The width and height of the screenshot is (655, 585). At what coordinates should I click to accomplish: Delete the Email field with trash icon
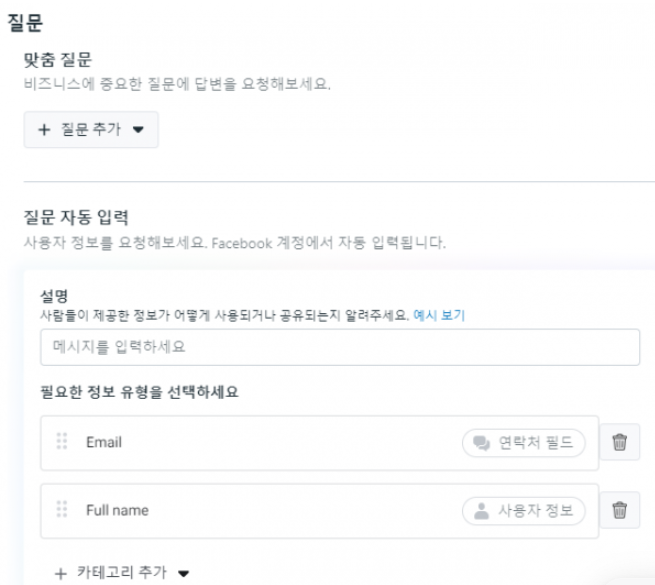[619, 442]
